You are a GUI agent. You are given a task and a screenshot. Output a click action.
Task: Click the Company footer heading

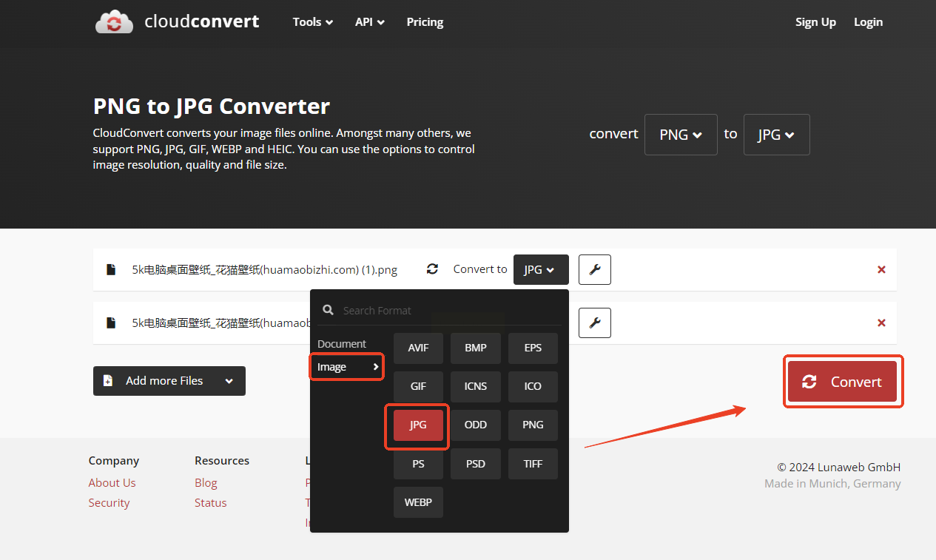[114, 460]
